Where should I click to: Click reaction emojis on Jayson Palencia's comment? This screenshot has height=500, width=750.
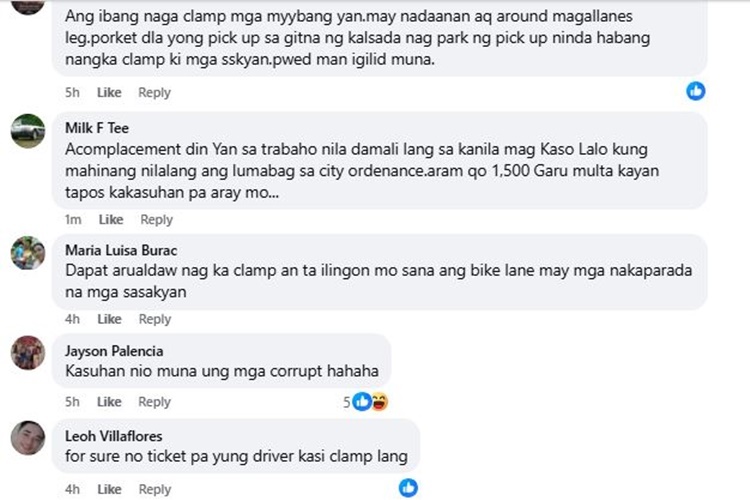[370, 402]
